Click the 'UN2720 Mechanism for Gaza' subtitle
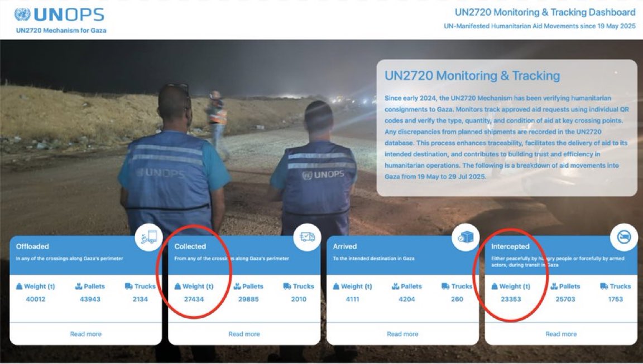 [x=61, y=30]
